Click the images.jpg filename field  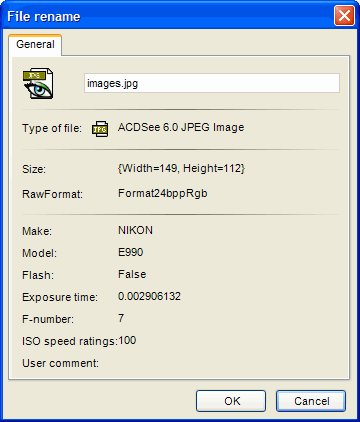pos(212,83)
